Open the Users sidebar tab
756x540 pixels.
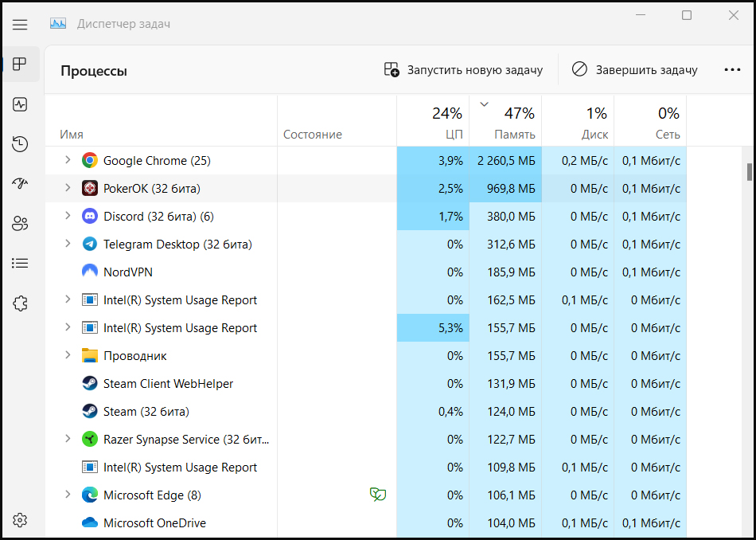click(20, 224)
